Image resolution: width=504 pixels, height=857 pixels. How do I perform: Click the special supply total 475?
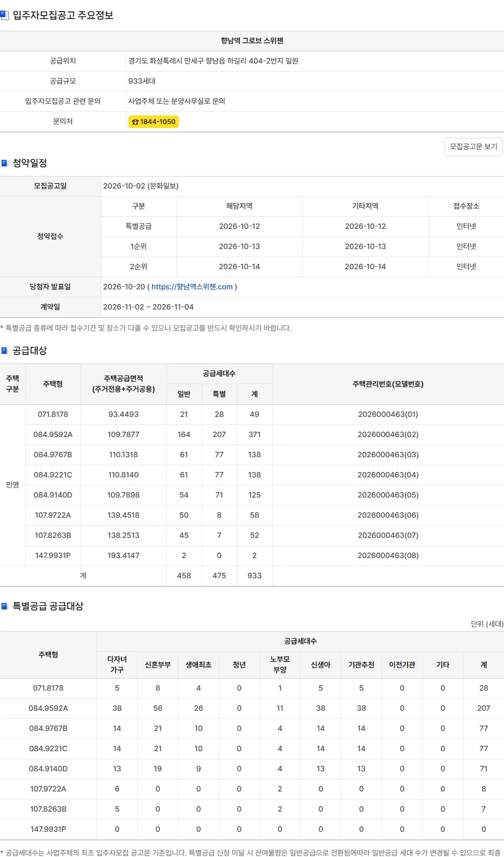coord(219,576)
